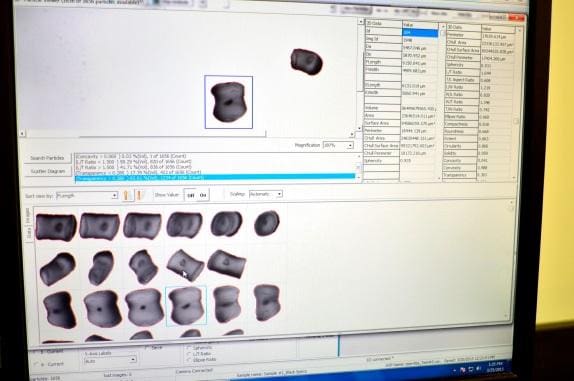Click the clock in the Windows system tray
Image resolution: width=574 pixels, height=381 pixels.
pos(495,367)
